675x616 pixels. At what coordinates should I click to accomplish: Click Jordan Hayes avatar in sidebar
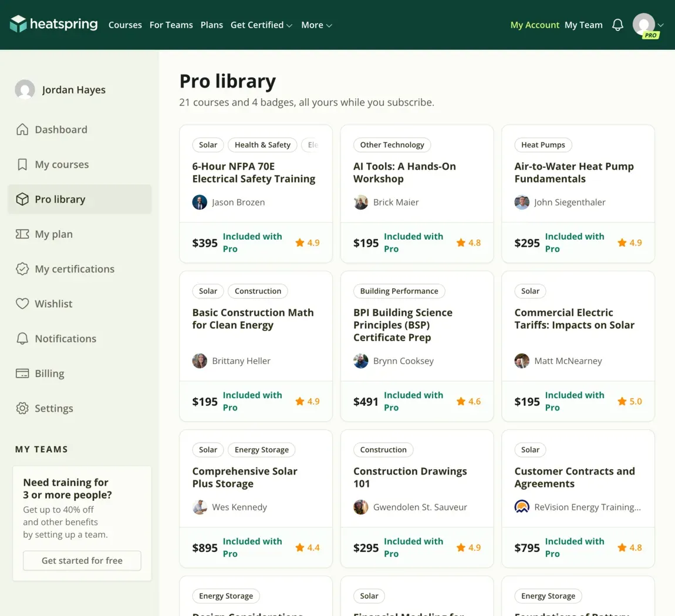[x=25, y=90]
